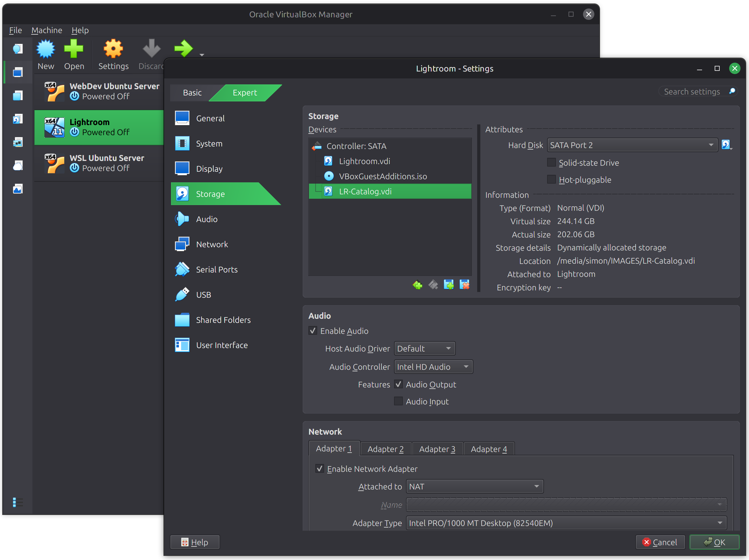Switch to the Basic tab
749x560 pixels.
[192, 93]
